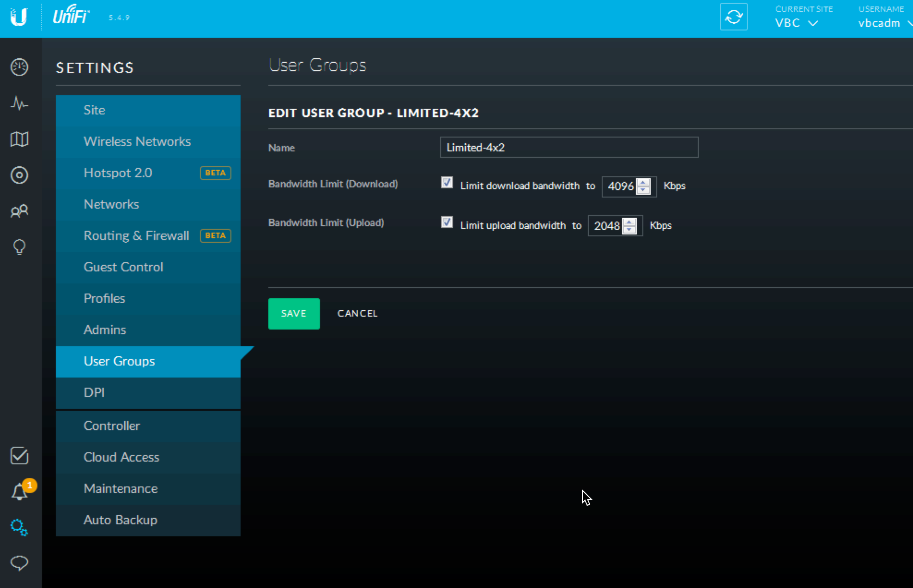Image resolution: width=913 pixels, height=588 pixels.
Task: Increase download bandwidth stepper value
Action: coord(643,183)
